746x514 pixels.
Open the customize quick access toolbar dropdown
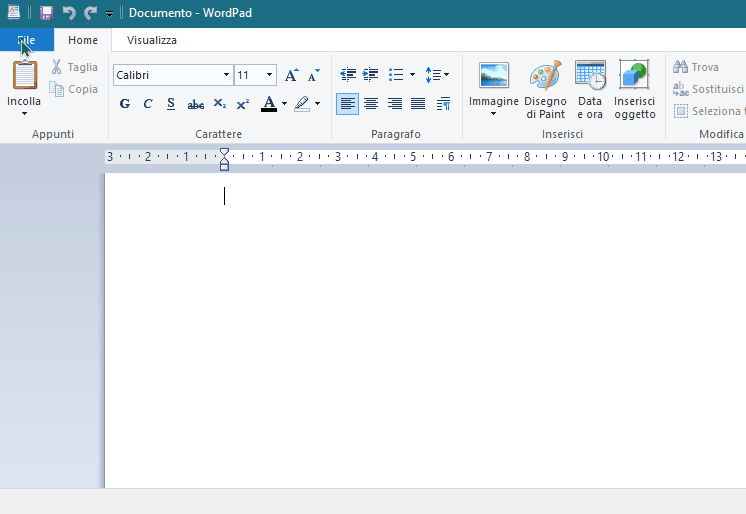tap(109, 14)
